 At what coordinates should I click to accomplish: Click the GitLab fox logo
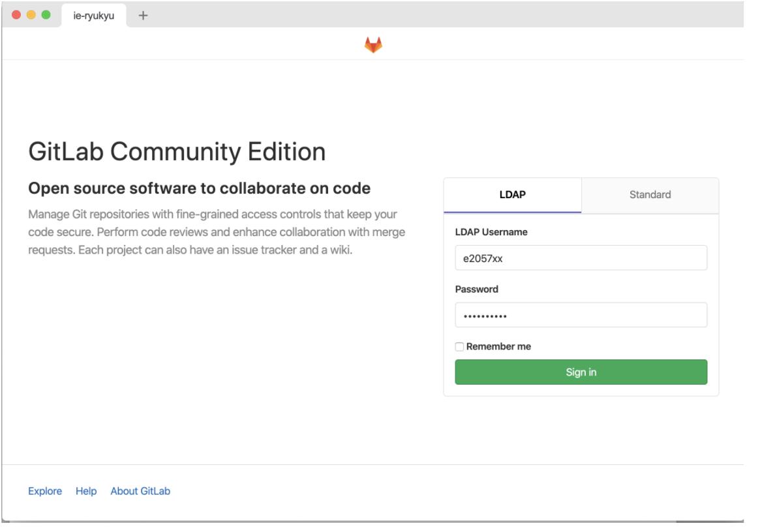(373, 45)
